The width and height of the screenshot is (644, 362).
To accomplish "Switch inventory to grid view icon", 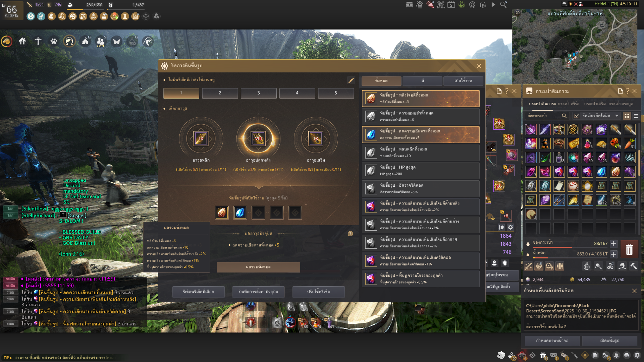I will 627,116.
